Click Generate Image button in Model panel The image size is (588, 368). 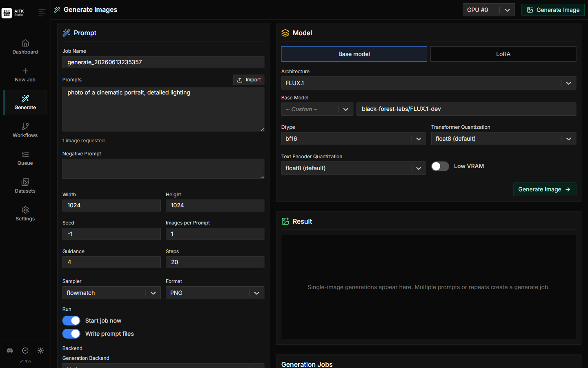click(544, 189)
